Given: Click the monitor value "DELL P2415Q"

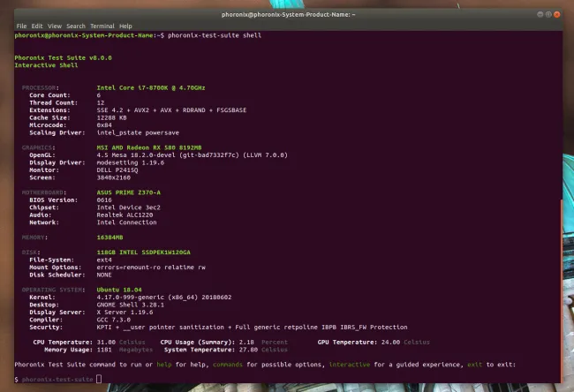Looking at the screenshot, I should [117, 170].
